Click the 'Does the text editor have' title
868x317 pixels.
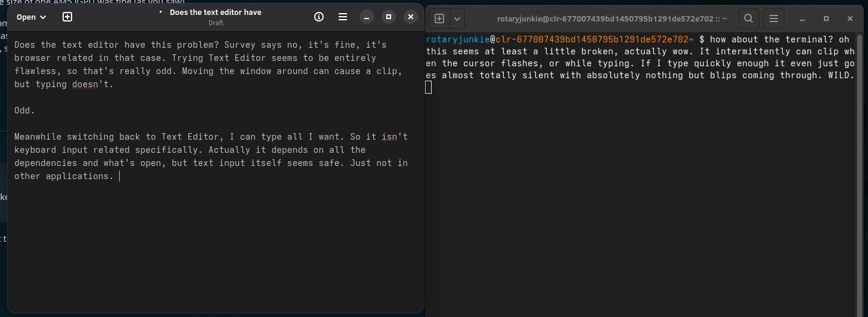(x=215, y=13)
